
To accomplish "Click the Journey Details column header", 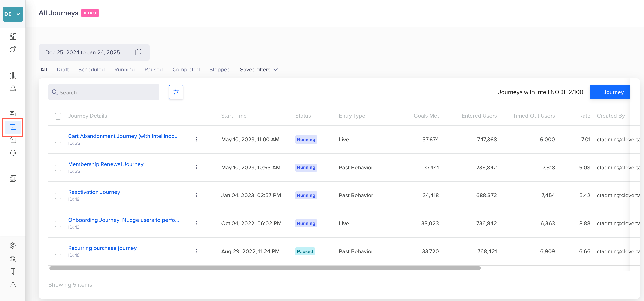I will click(88, 116).
